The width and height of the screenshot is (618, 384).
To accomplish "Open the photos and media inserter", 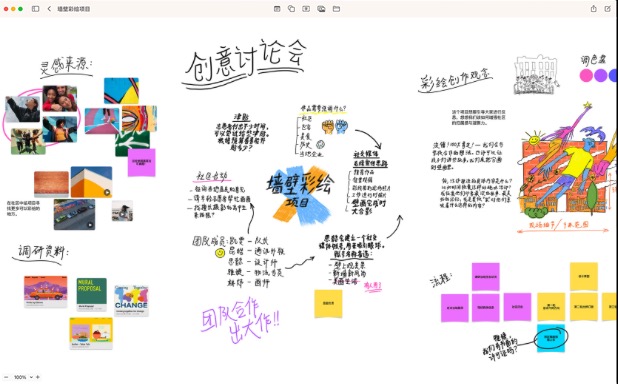I will point(321,9).
